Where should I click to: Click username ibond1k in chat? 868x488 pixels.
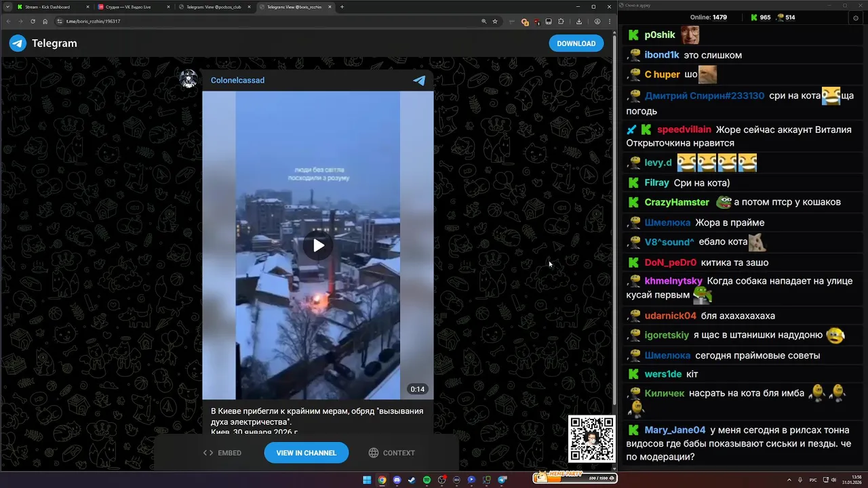point(662,55)
